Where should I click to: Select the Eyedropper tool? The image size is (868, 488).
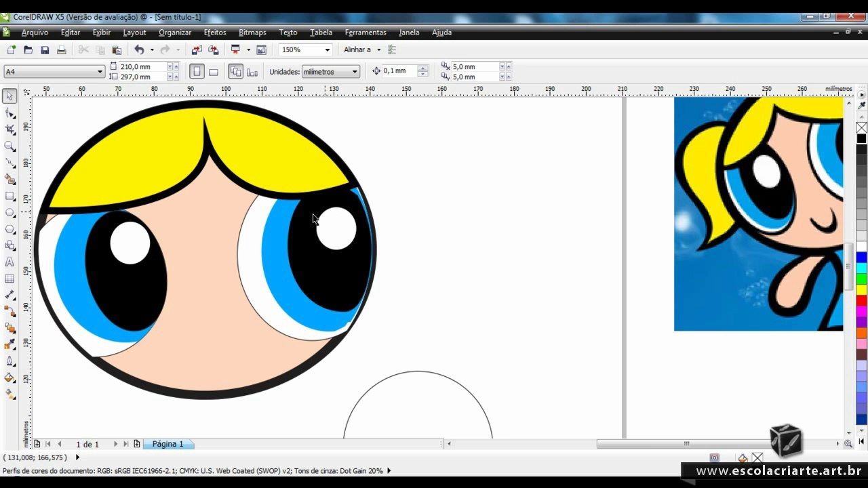(x=10, y=344)
